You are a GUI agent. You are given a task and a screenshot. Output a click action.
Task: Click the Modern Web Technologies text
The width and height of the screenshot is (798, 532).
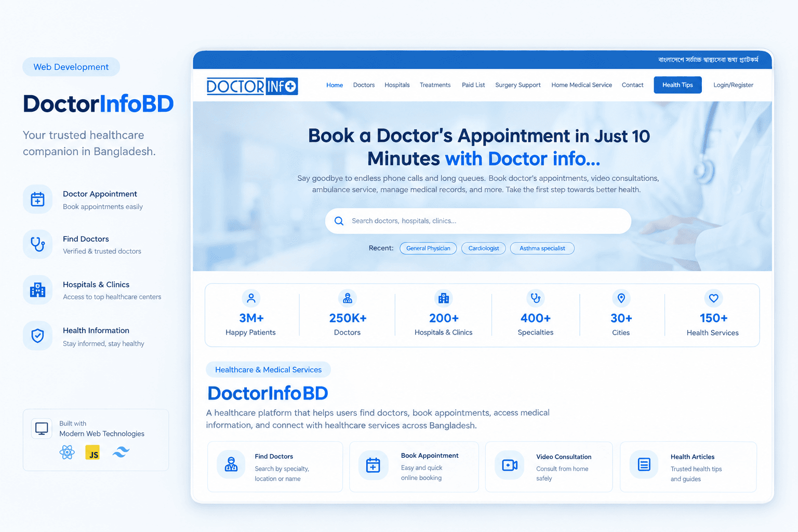[x=102, y=434]
